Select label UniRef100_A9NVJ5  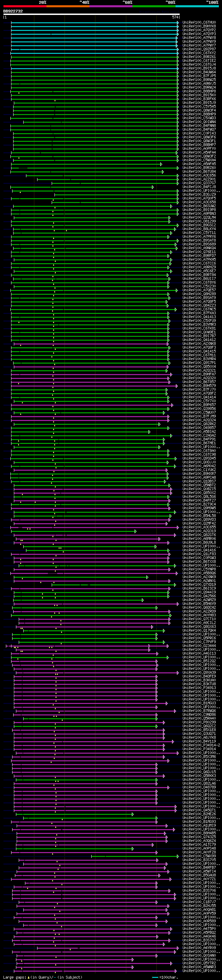point(199,84)
